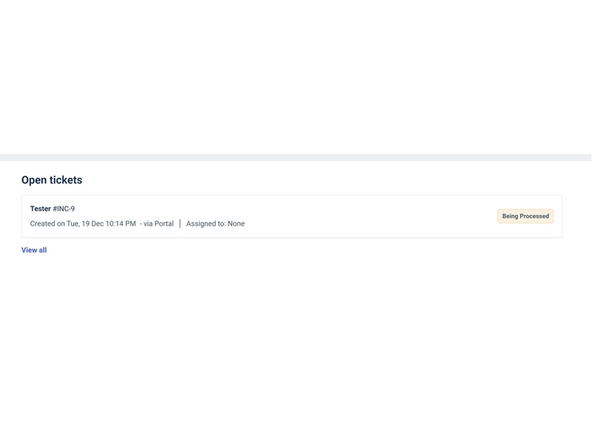592x444 pixels.
Task: Click the Assigned to: None text
Action: (x=215, y=224)
